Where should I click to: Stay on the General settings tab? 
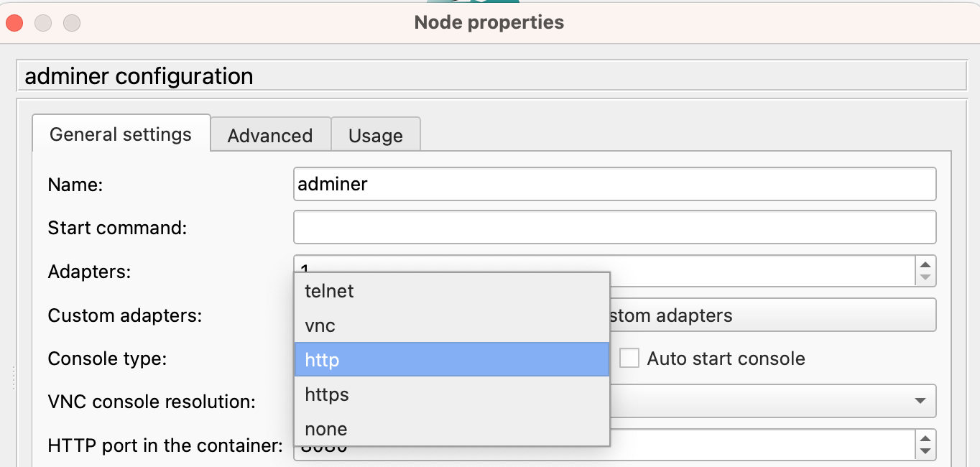click(x=120, y=134)
